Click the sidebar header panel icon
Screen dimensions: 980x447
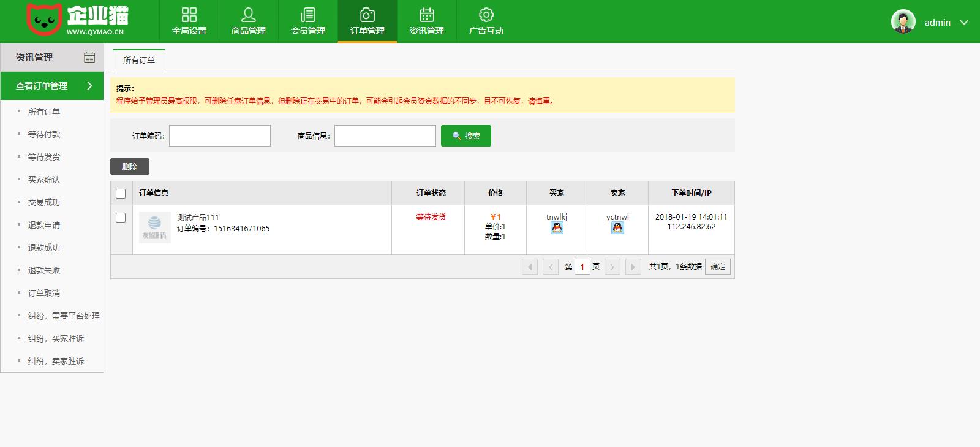pos(89,57)
